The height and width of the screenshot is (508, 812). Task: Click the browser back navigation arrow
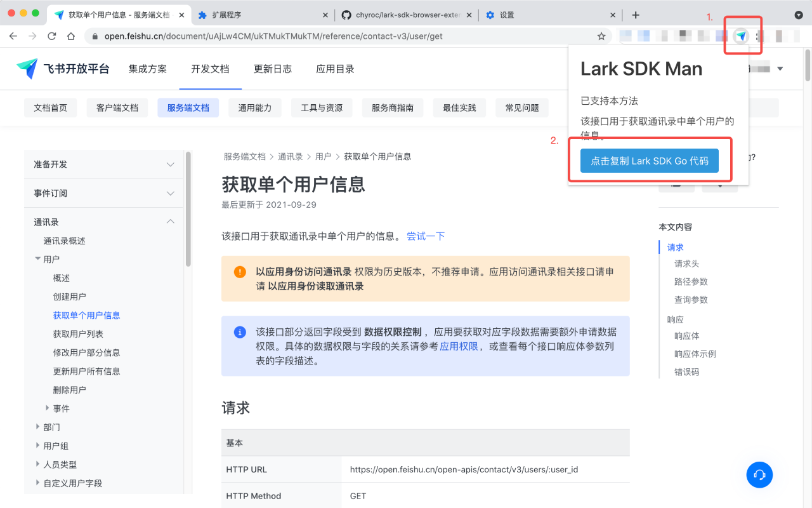click(x=13, y=36)
